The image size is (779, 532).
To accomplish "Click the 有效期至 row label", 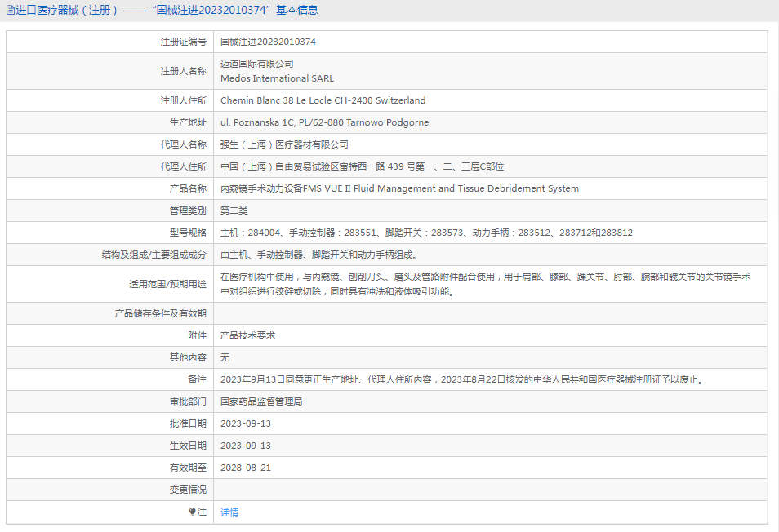I will pos(188,468).
